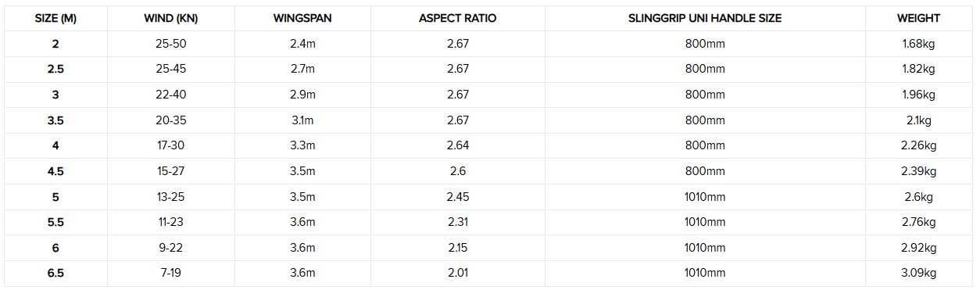
Task: Click the 2.39kg weight cell
Action: 918,171
